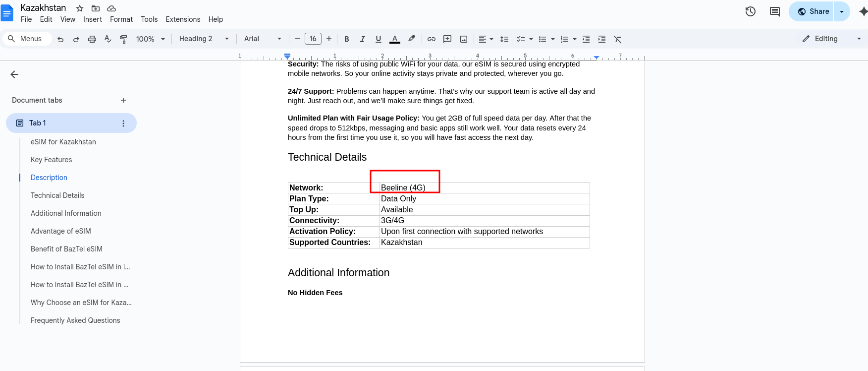Open the comments icon
Viewport: 868px width, 371px height.
(775, 11)
